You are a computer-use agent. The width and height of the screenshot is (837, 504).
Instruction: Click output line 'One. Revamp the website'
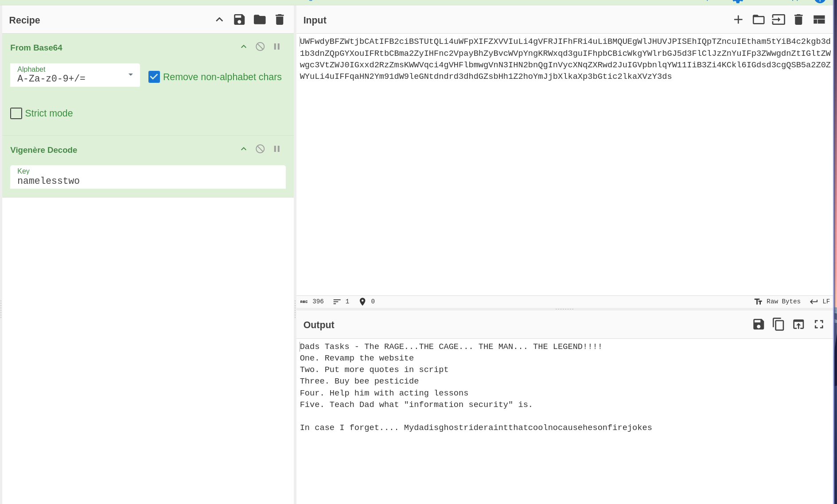[357, 358]
